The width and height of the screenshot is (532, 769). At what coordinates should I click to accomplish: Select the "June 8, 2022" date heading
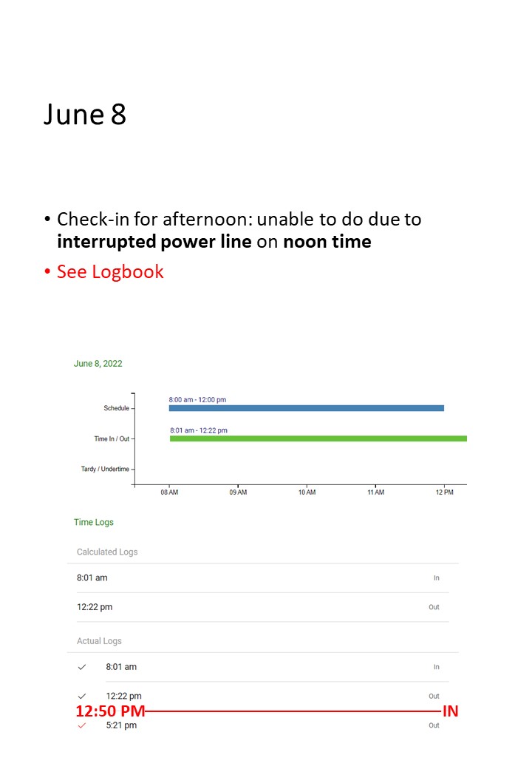coord(98,364)
